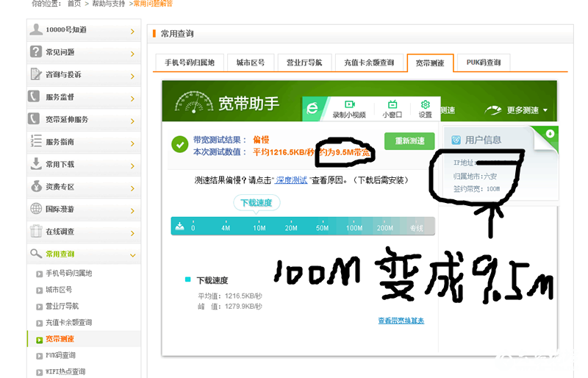
Task: Click the 用户信息 panel icon
Action: 456,140
